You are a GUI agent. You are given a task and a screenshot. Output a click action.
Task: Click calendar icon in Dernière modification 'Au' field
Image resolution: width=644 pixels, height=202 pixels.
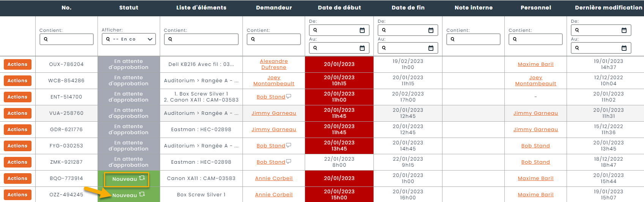[624, 48]
